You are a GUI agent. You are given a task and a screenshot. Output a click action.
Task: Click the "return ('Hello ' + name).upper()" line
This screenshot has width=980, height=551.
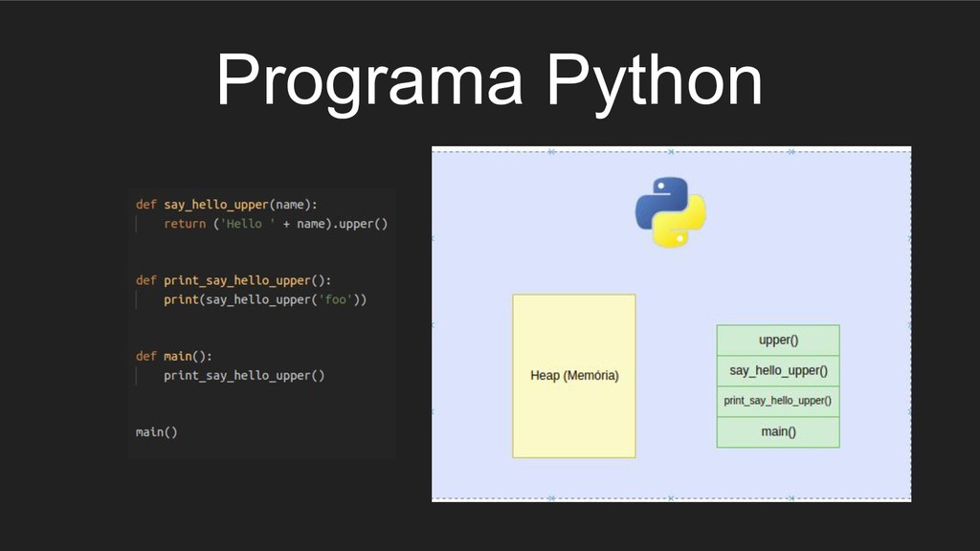pos(276,224)
